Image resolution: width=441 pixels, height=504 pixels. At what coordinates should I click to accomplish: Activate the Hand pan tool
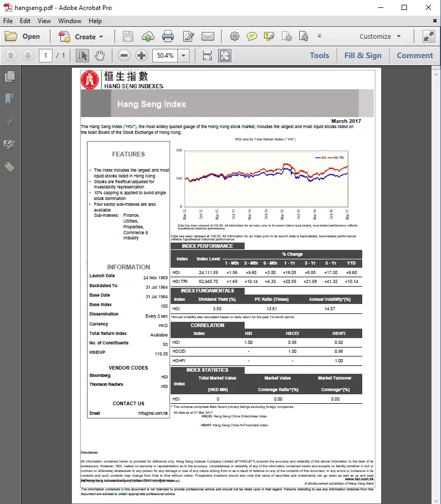coord(100,56)
